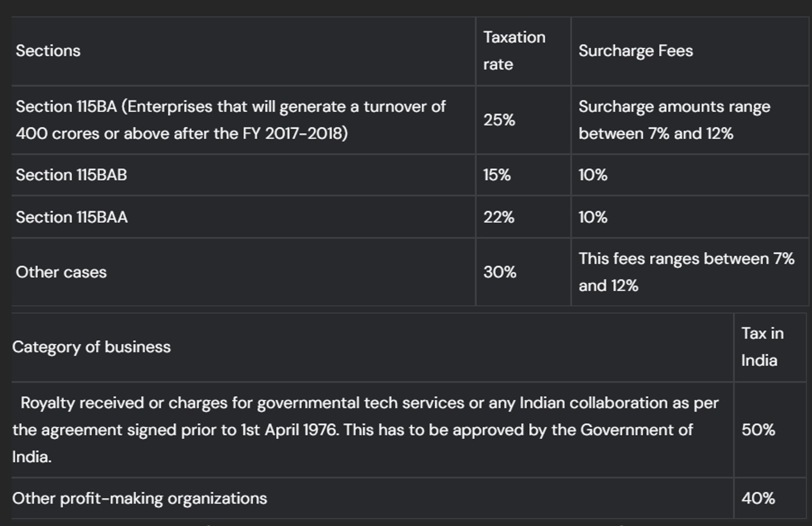Select the Other cases row label

click(x=61, y=272)
